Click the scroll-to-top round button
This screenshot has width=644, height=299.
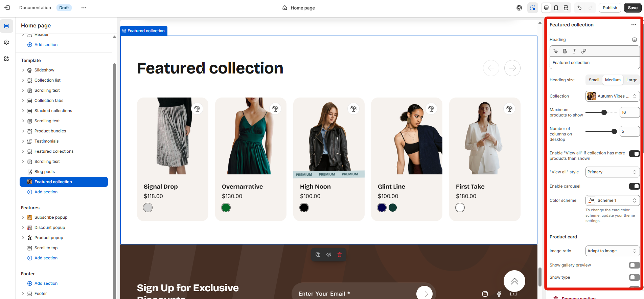coord(514,281)
